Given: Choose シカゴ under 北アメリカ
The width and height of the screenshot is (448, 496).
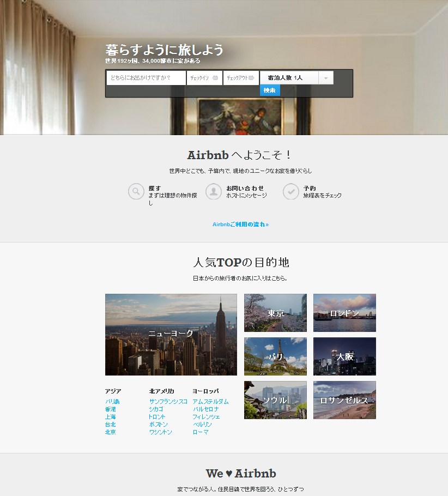Looking at the screenshot, I should coord(156,409).
